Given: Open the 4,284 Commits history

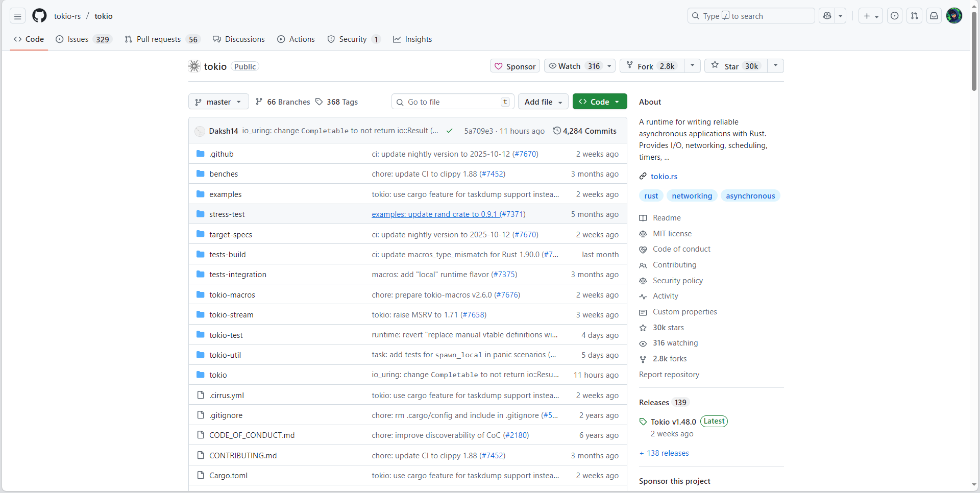Looking at the screenshot, I should [585, 131].
